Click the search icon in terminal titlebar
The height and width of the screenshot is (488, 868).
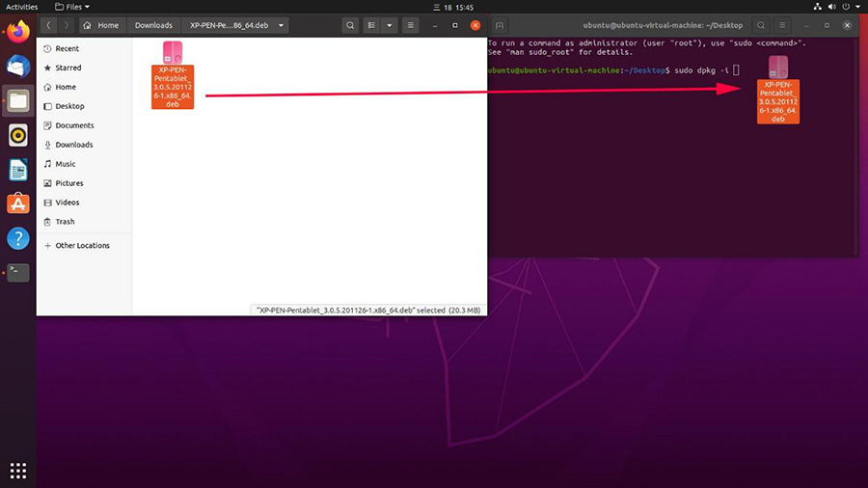(761, 25)
